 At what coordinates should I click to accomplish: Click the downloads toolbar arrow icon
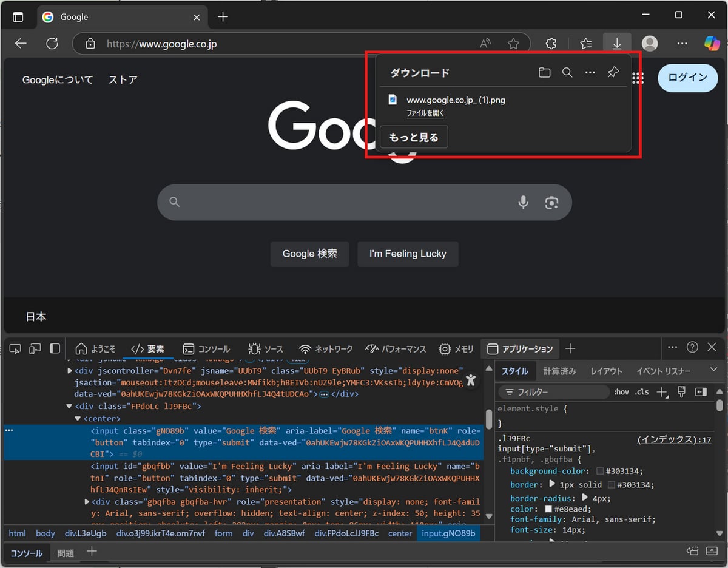click(617, 44)
